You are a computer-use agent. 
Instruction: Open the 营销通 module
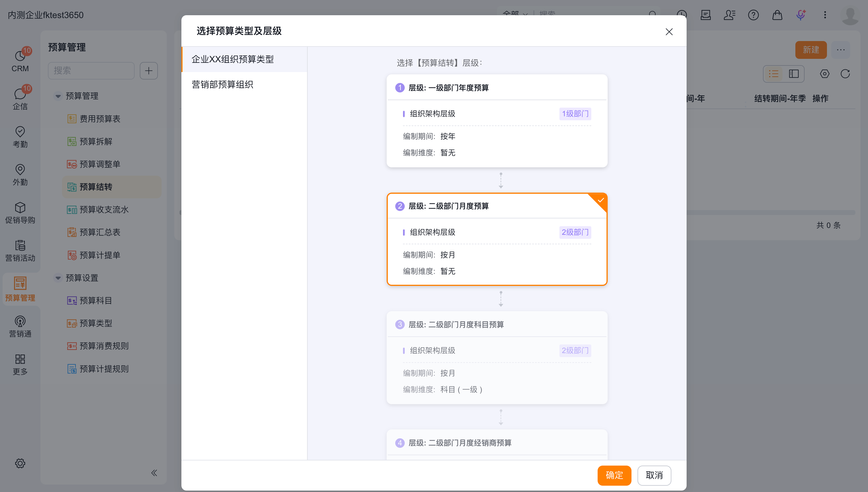20,326
